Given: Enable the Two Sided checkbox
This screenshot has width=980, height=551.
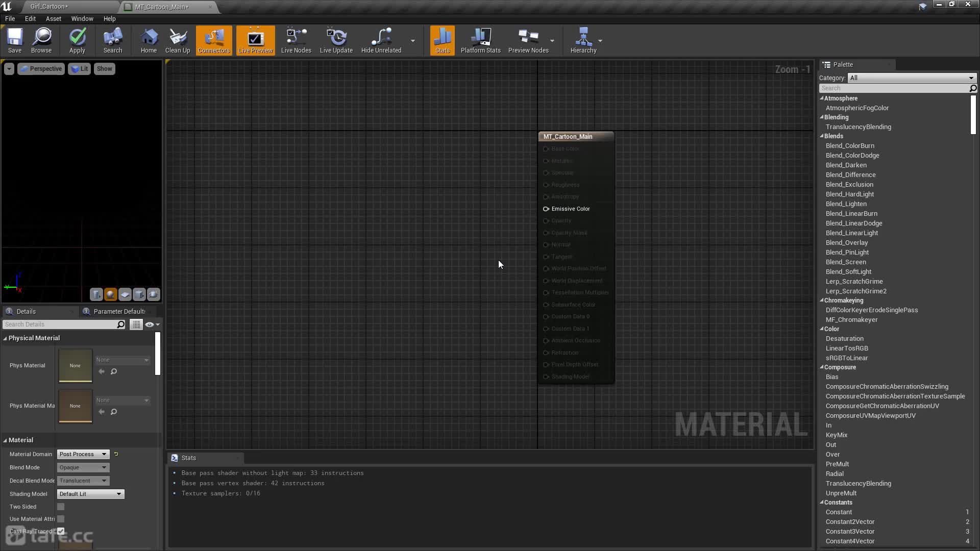Looking at the screenshot, I should tap(61, 507).
